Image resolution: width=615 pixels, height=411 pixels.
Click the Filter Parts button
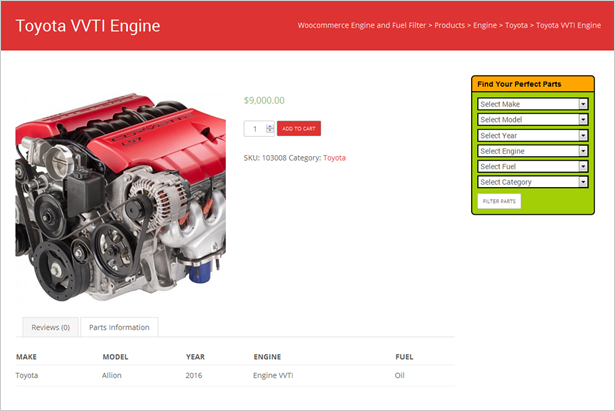[x=499, y=201]
